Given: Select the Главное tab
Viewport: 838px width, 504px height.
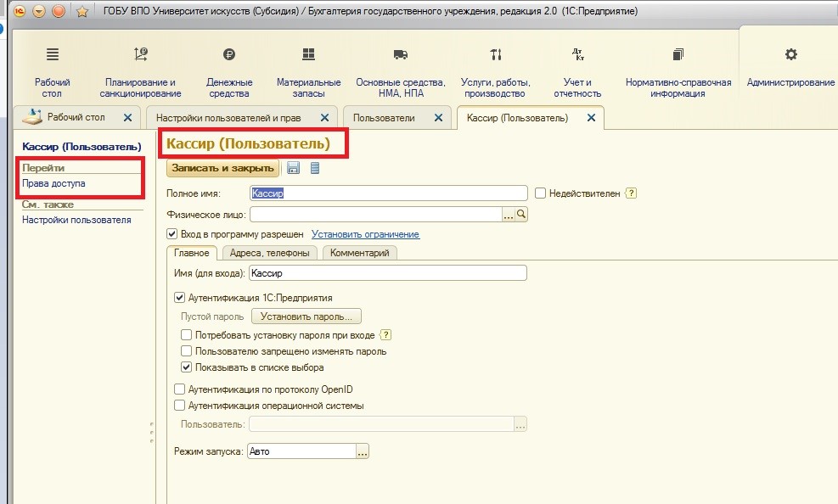Looking at the screenshot, I should [x=191, y=253].
